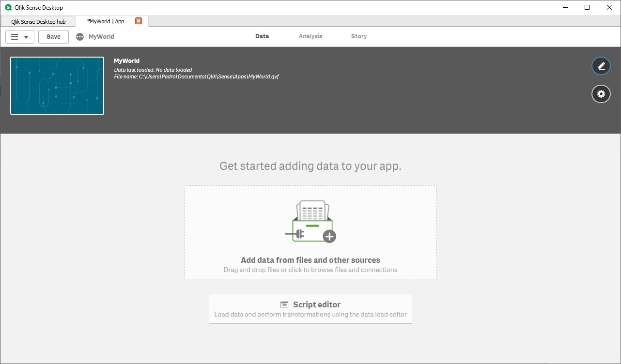Click the app options icon beside MyWorld
621x364 pixels.
[x=80, y=37]
